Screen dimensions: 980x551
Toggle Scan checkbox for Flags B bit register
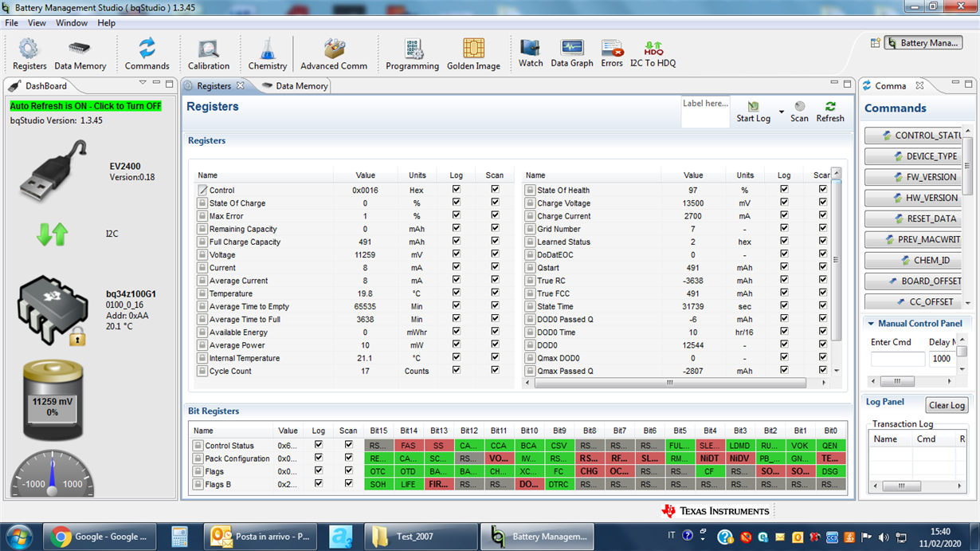(x=348, y=483)
